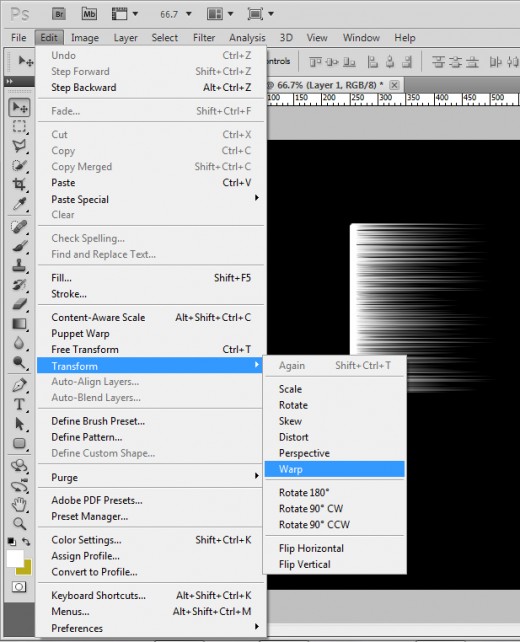Open the Screen Mode dropdown

pyautogui.click(x=260, y=14)
